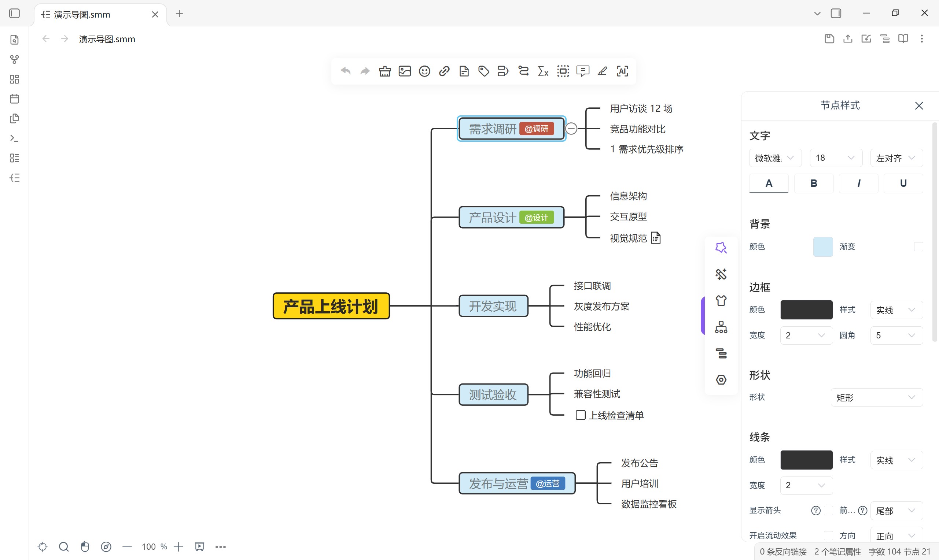Open the outline icon in the side strip
The width and height of the screenshot is (939, 560).
click(721, 353)
